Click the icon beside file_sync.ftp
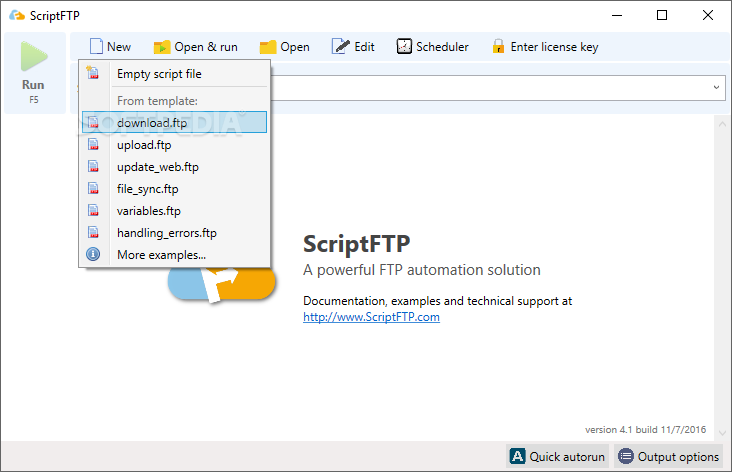 tap(93, 189)
